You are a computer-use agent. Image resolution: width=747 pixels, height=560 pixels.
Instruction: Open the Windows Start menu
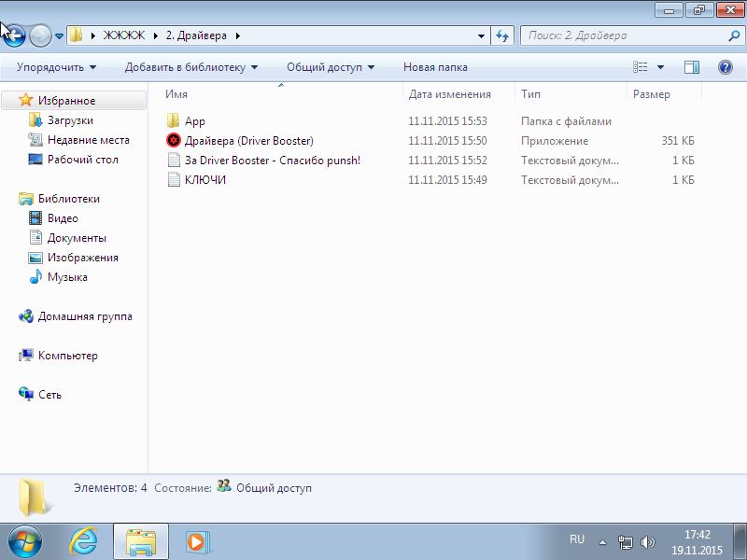(x=25, y=542)
